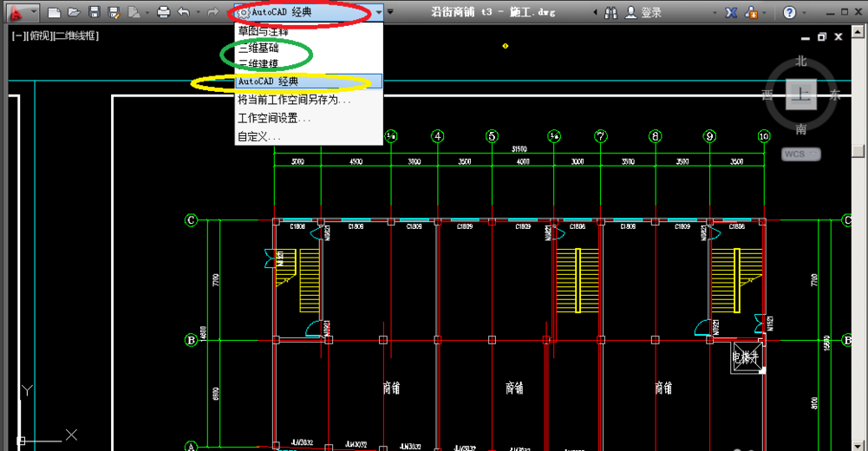Select grid bubble 4 in the drawing
The width and height of the screenshot is (868, 451).
(437, 135)
